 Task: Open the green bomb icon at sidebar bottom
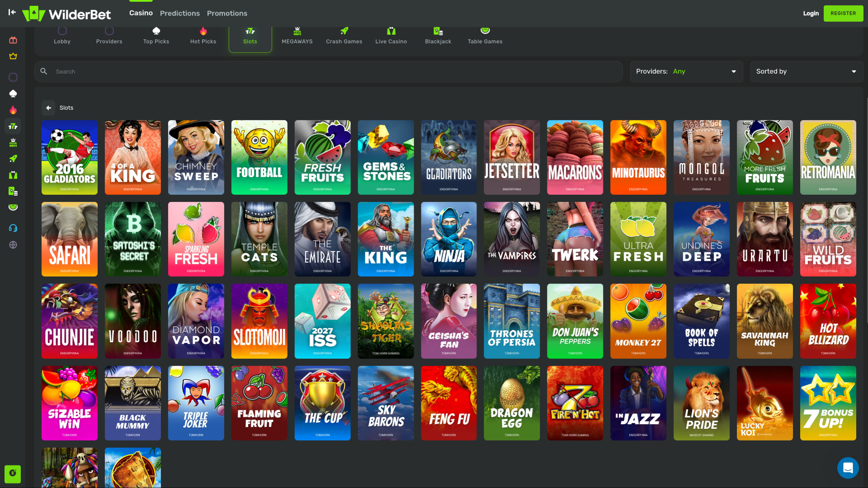13,474
